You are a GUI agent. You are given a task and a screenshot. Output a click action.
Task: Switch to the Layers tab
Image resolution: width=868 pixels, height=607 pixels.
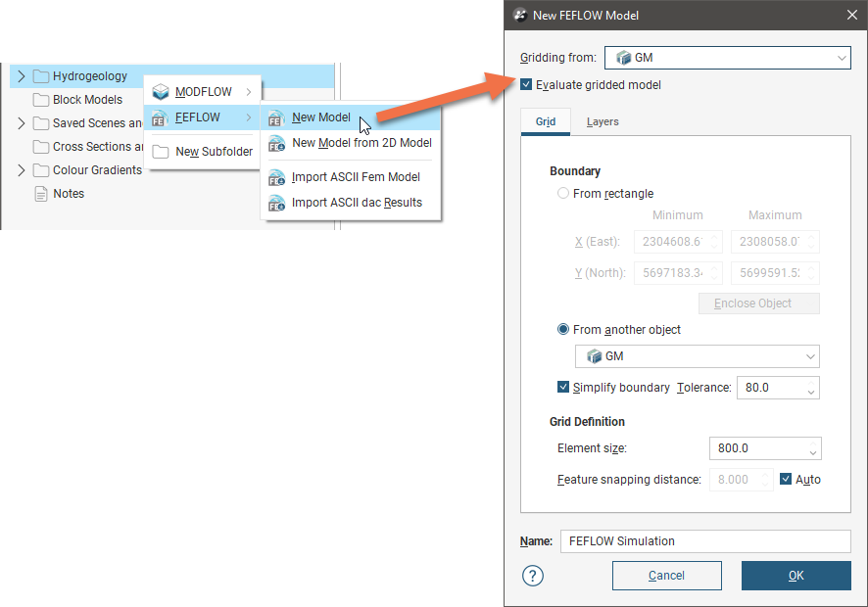tap(603, 122)
